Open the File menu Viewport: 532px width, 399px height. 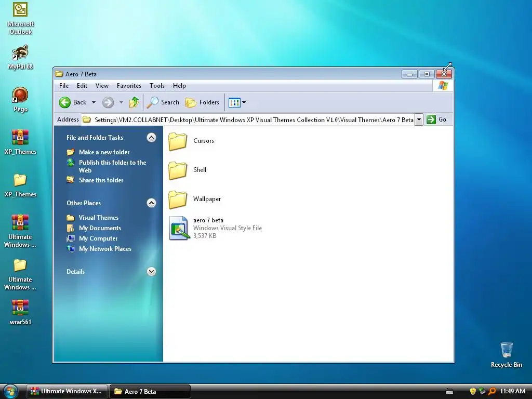click(x=63, y=86)
